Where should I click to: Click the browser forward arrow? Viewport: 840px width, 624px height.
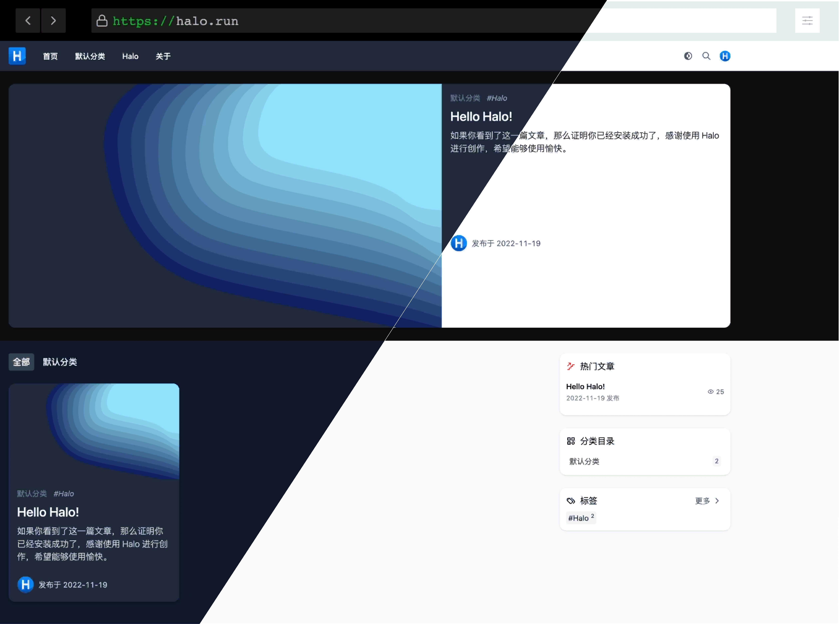[x=53, y=21]
